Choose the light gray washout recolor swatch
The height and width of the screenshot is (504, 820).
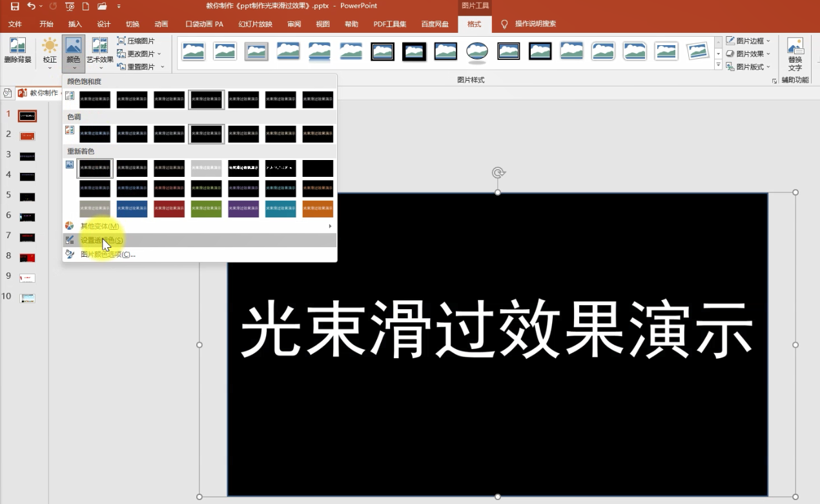tap(207, 168)
